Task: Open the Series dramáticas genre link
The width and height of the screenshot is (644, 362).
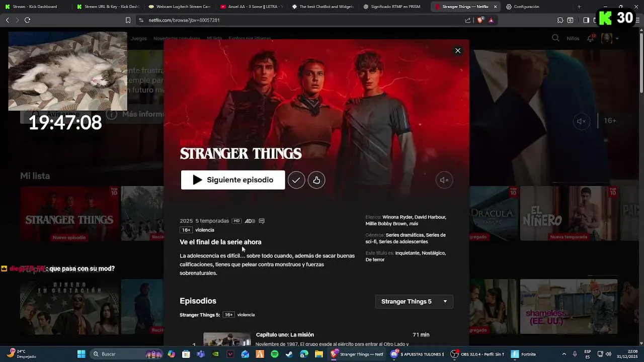Action: [x=405, y=235]
